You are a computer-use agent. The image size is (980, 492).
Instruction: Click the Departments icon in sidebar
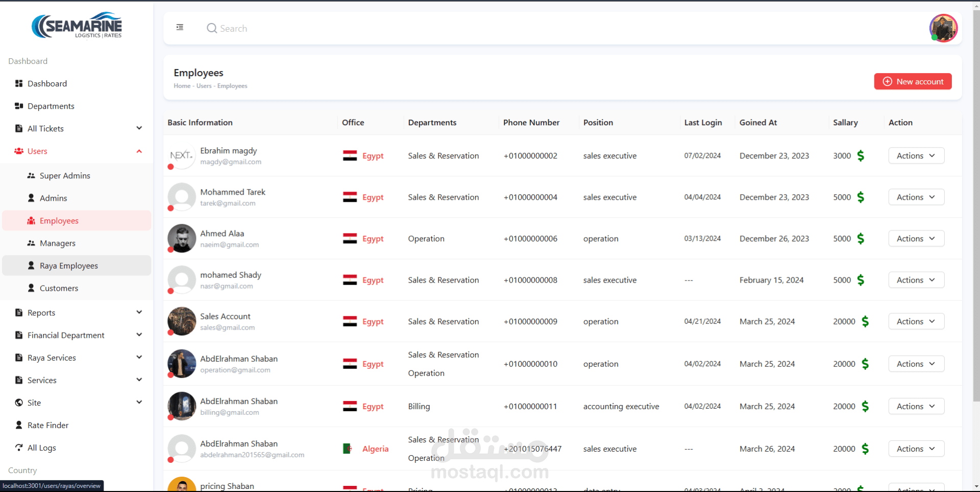click(19, 106)
